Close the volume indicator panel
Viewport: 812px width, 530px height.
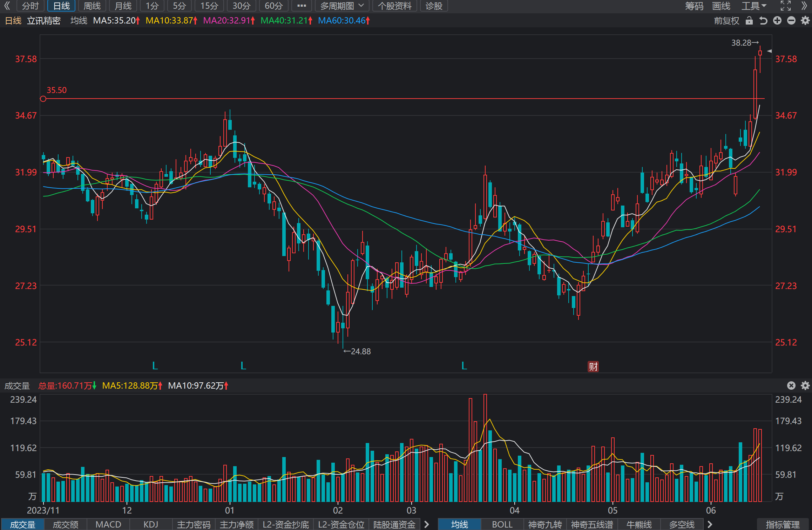(x=791, y=385)
